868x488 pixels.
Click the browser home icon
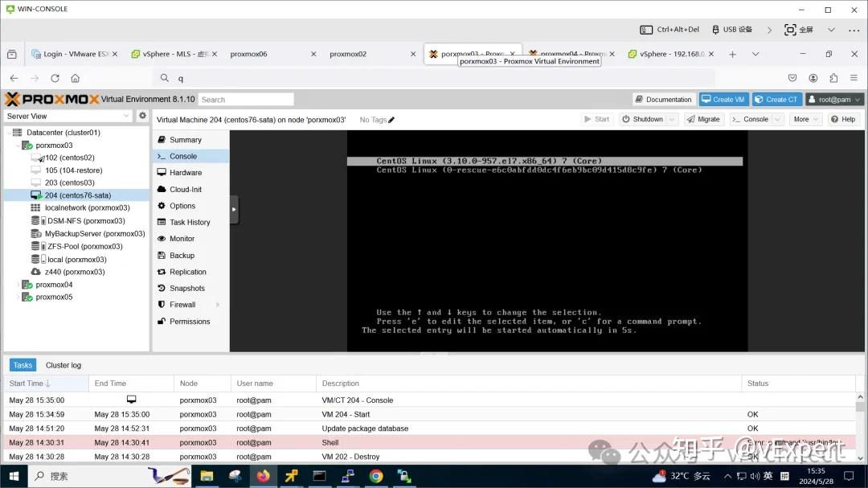click(x=74, y=78)
